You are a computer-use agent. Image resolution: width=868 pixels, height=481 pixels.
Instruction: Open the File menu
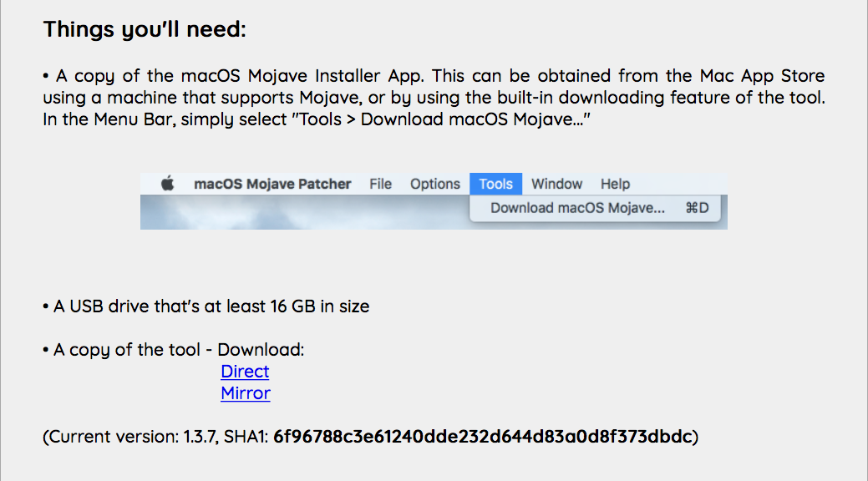pos(380,184)
